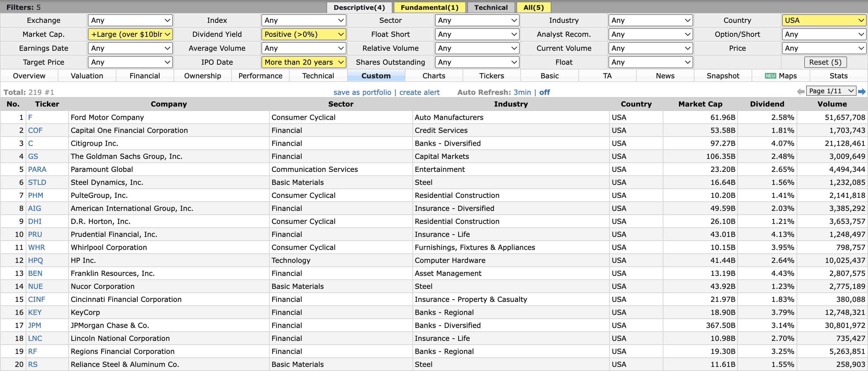Open the Ownership view tab
The width and height of the screenshot is (868, 371).
(202, 76)
